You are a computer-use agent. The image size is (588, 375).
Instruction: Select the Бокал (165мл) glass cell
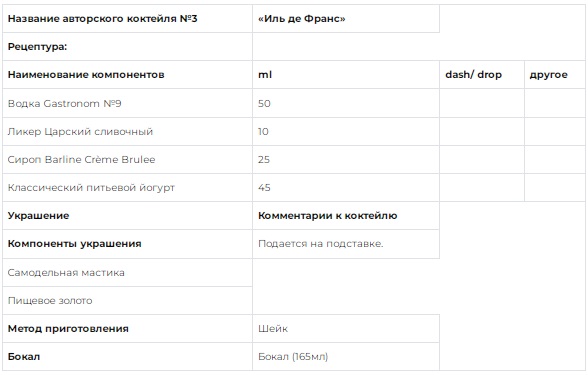[x=346, y=357]
